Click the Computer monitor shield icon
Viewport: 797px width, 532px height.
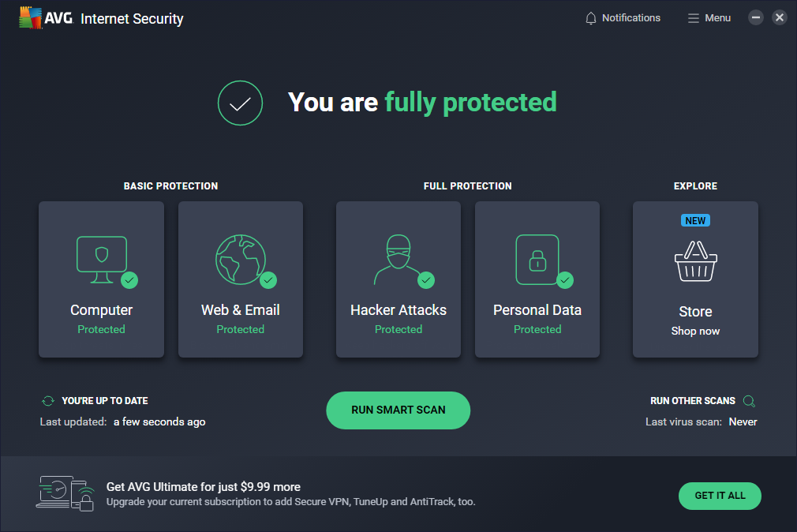[x=102, y=259]
